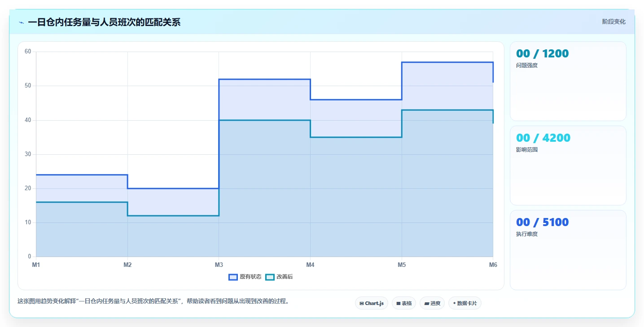The height and width of the screenshot is (327, 644).
Task: Toggle the 原有状态 legend swatch
Action: 233,277
